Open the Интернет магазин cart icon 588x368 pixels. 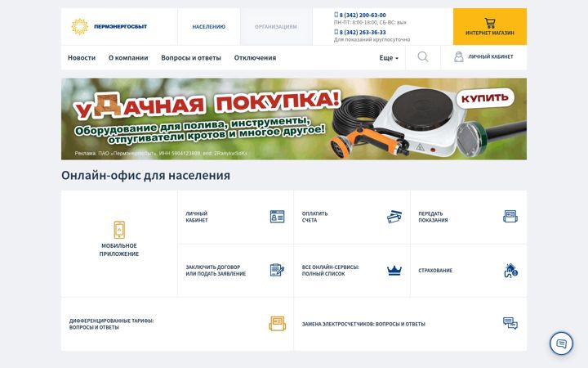pos(490,23)
